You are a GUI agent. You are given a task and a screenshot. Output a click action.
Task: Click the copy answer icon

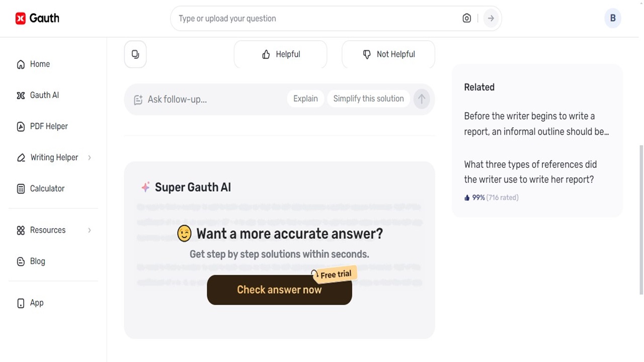[x=135, y=54]
